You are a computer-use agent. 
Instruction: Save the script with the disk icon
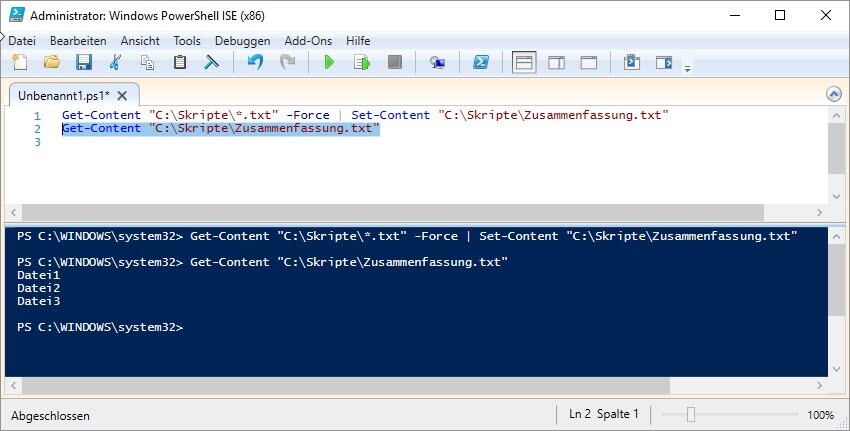(x=84, y=63)
